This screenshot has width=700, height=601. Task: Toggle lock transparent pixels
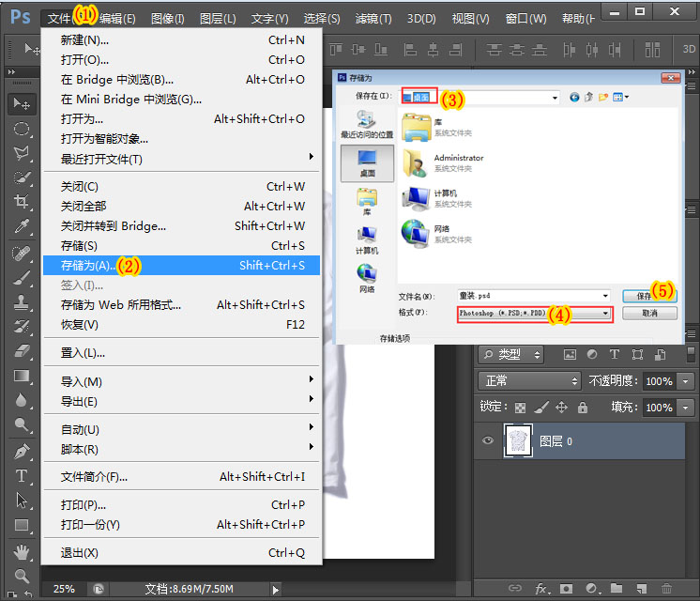click(x=520, y=408)
